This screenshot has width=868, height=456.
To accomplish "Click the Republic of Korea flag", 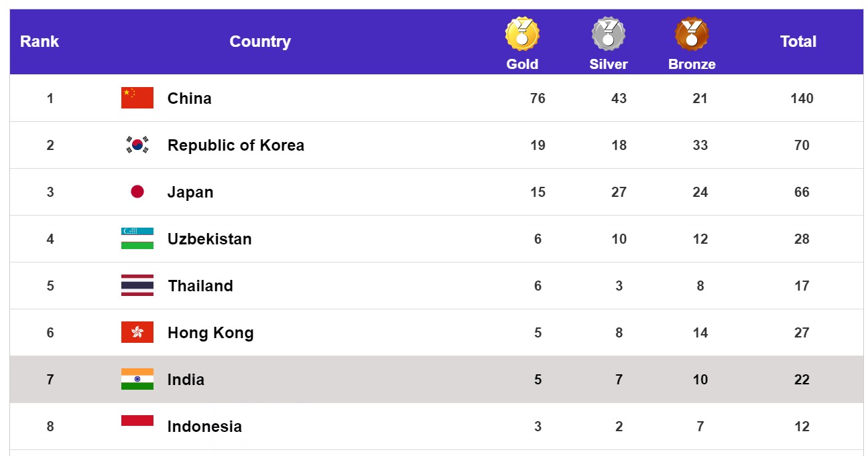I will point(137,145).
